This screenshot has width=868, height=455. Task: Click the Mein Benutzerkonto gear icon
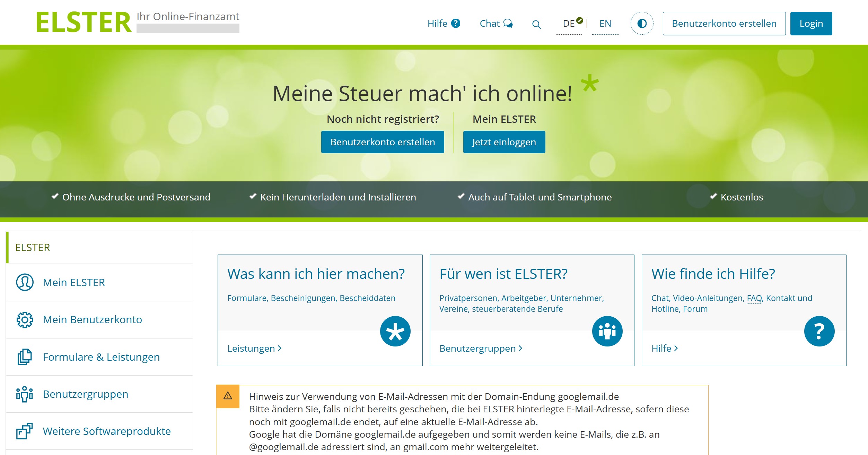(x=25, y=319)
